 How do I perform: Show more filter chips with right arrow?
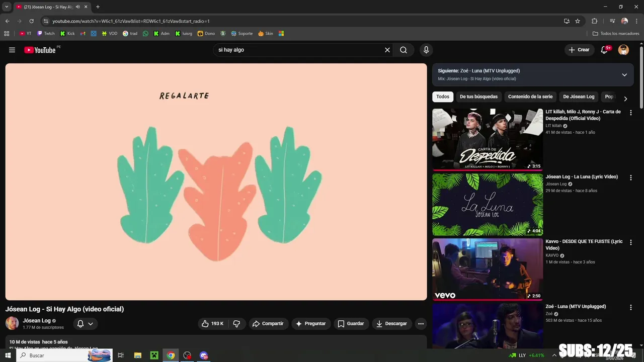click(625, 99)
